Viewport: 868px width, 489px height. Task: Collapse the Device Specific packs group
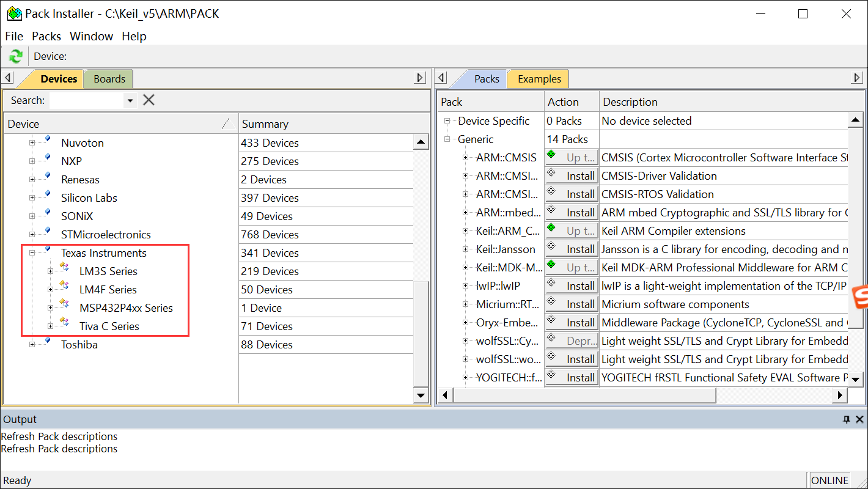point(447,121)
